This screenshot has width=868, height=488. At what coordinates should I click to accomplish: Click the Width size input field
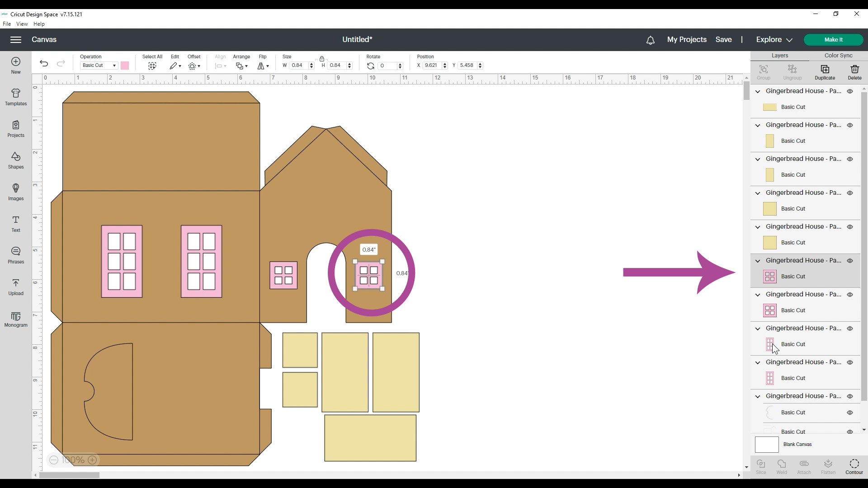point(299,66)
